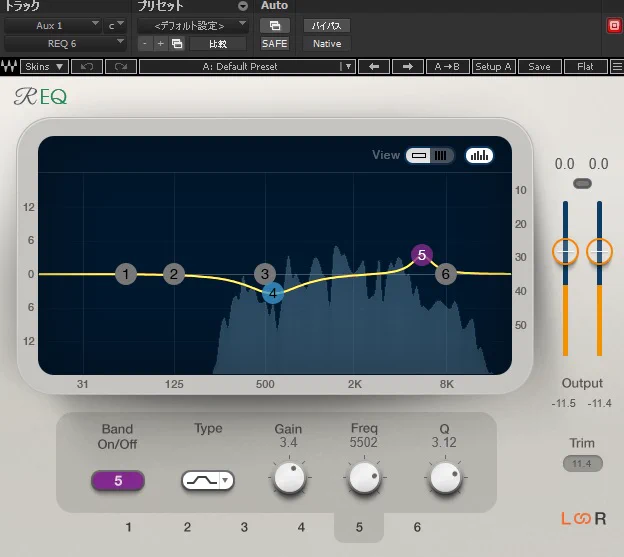Click the Gain value 3.4
Image resolution: width=624 pixels, height=557 pixels.
(288, 442)
